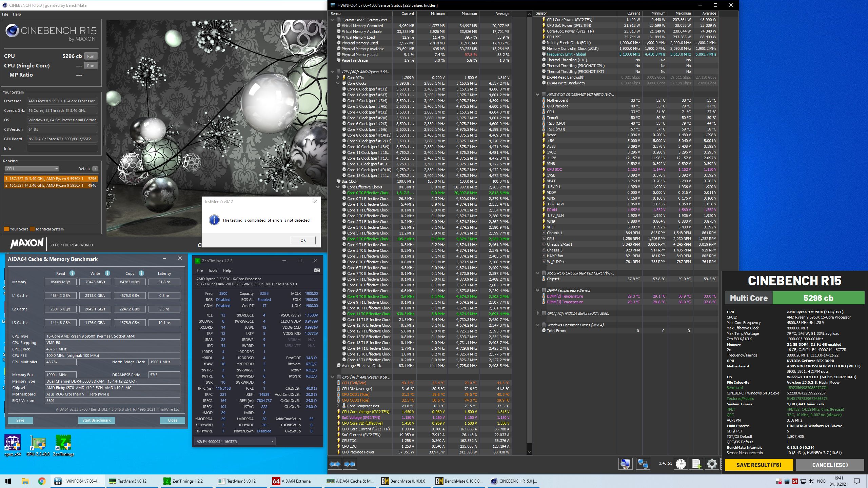Run Cinebench CPU multi-core test
Viewport: 868px width, 488px height.
[91, 56]
